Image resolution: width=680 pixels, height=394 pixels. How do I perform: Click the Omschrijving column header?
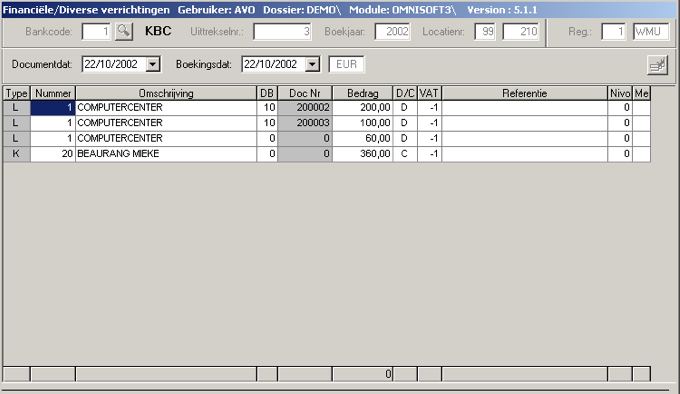click(x=166, y=93)
